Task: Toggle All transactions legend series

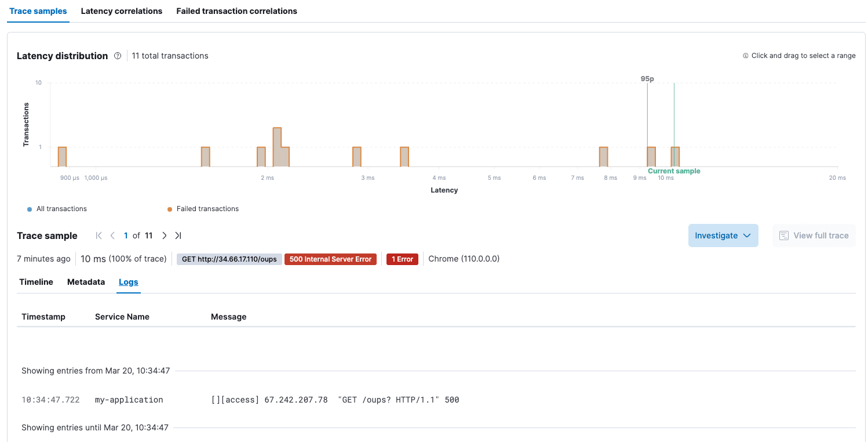Action: pos(57,209)
